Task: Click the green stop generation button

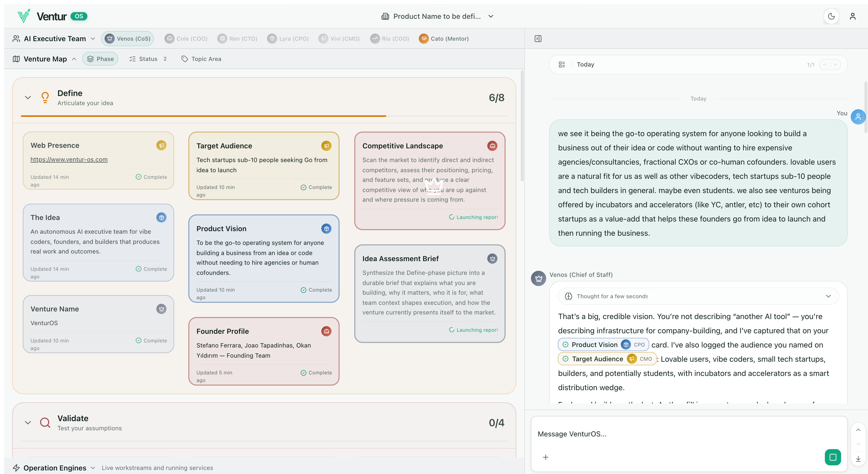Action: click(x=832, y=457)
